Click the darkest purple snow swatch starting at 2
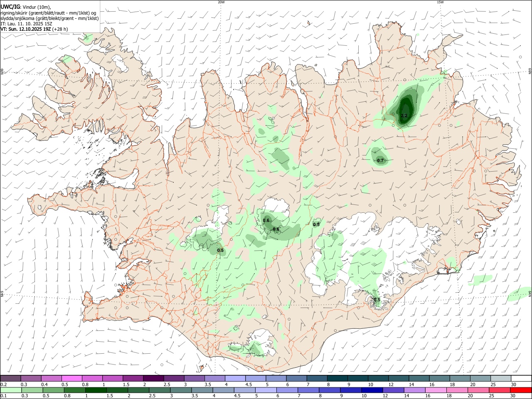 [153, 378]
